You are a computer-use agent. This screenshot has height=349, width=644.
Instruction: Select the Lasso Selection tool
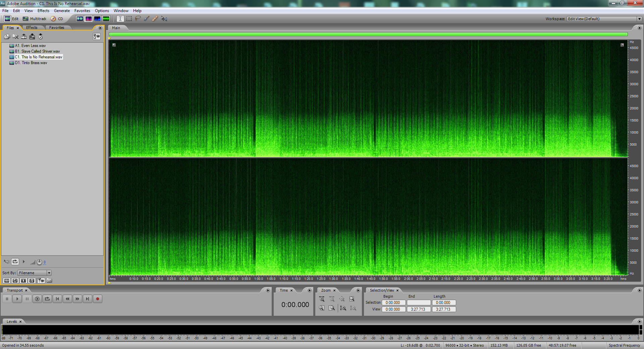pos(138,19)
